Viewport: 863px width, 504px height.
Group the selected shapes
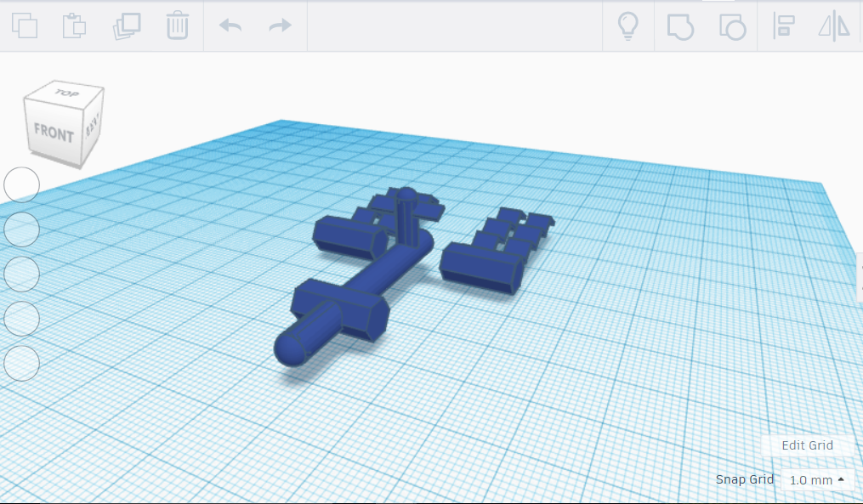[680, 26]
